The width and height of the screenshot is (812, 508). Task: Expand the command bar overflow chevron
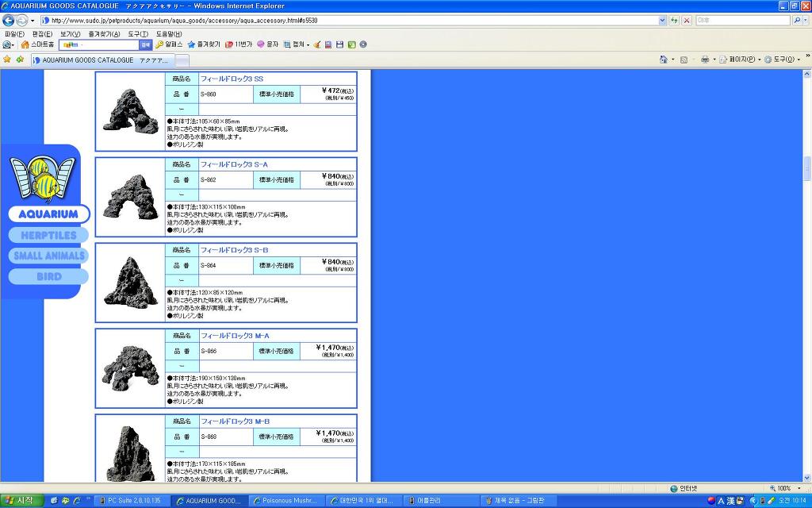pos(807,56)
